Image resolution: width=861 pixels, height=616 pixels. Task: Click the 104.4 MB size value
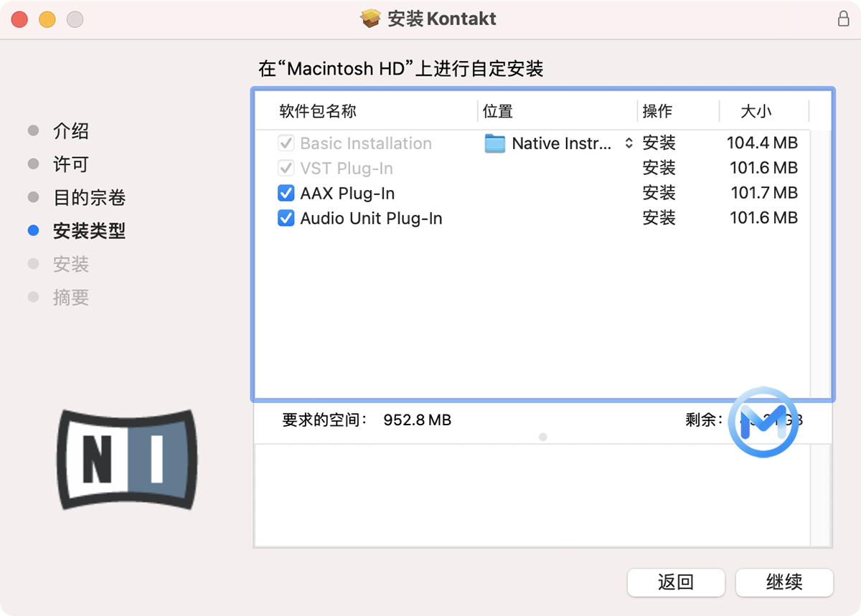pyautogui.click(x=762, y=143)
